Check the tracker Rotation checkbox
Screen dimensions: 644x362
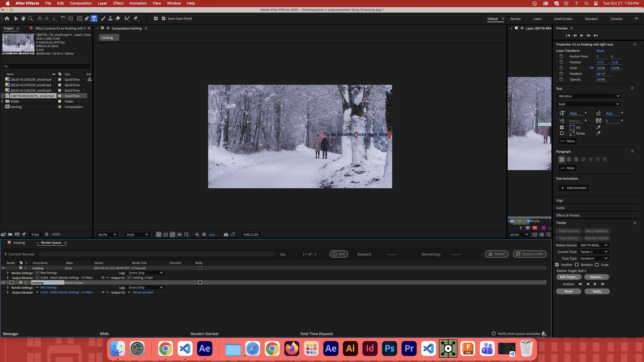[x=577, y=265]
